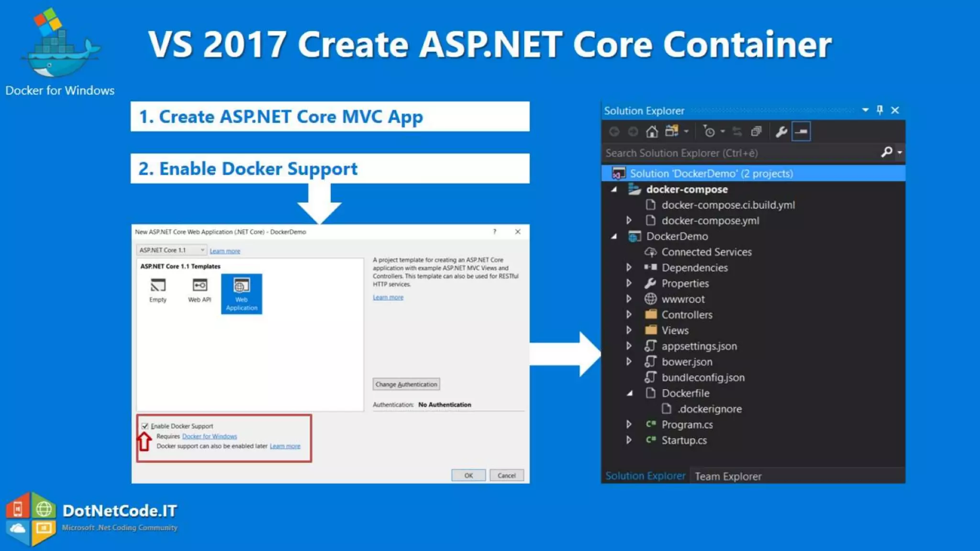Select bundleconfig.json in the tree
Viewport: 980px width, 551px height.
click(703, 378)
